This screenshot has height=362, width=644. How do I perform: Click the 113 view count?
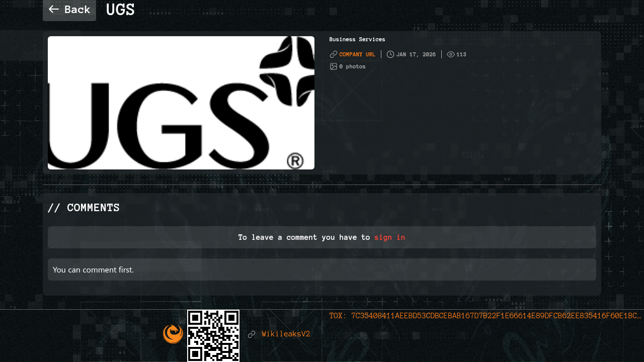pos(461,54)
